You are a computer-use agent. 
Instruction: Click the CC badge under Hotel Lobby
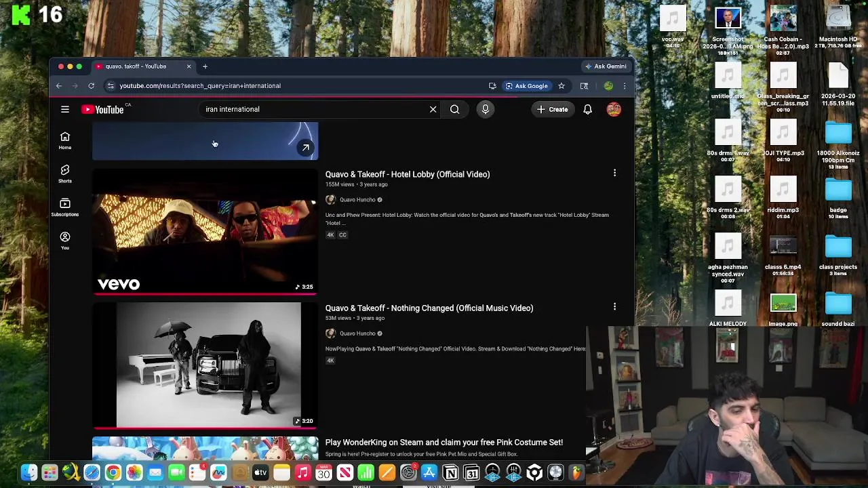pos(342,235)
